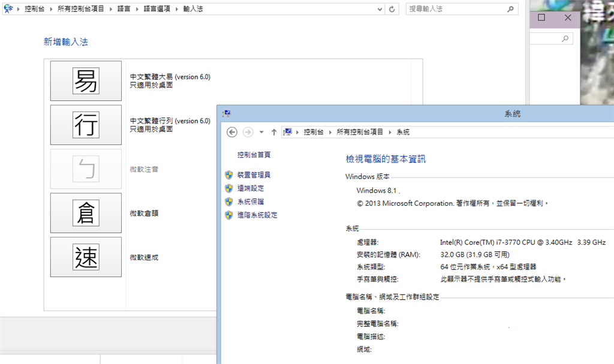
Task: Go up one level in 系統 window
Action: click(273, 133)
